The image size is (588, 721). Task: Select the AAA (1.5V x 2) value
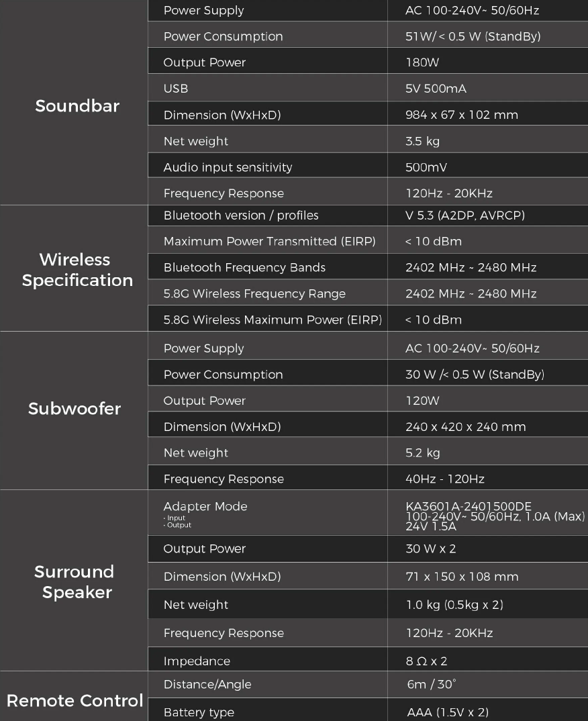click(x=448, y=712)
